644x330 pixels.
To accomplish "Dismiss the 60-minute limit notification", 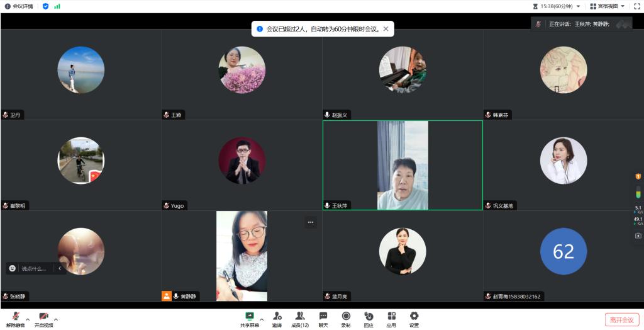I will click(x=386, y=29).
